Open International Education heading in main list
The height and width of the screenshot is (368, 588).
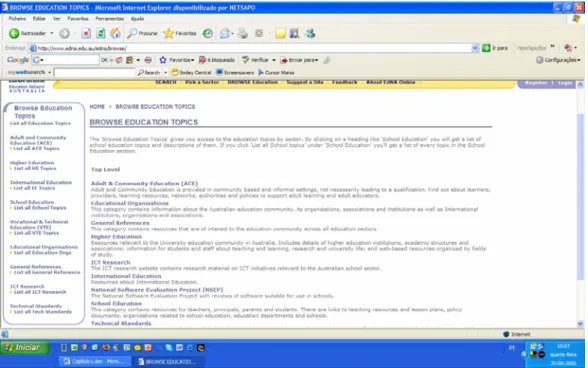[x=126, y=276]
